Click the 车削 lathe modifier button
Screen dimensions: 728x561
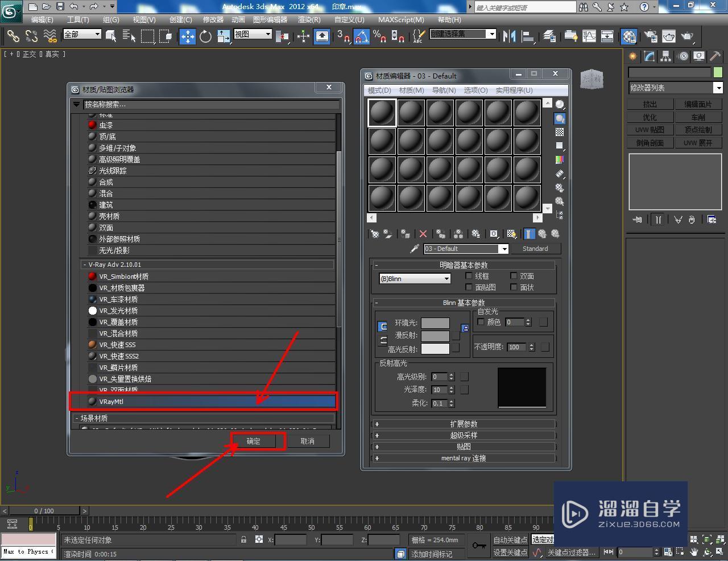[698, 117]
